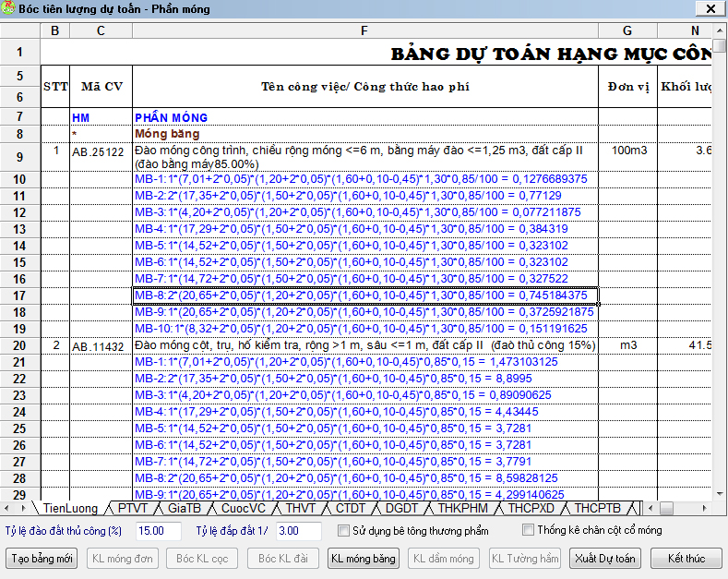Image resolution: width=728 pixels, height=579 pixels.
Task: Select row 17 header
Action: [19, 296]
